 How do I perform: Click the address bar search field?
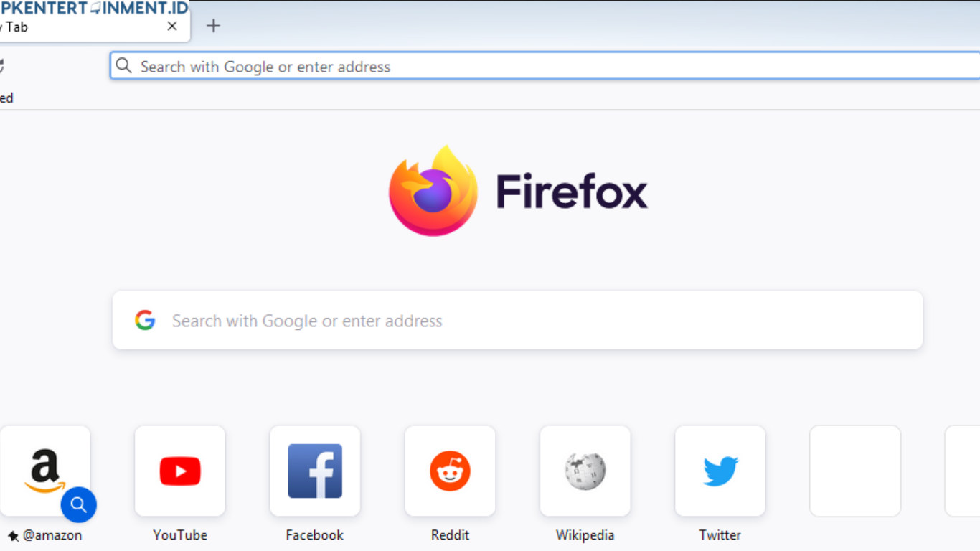pyautogui.click(x=545, y=66)
